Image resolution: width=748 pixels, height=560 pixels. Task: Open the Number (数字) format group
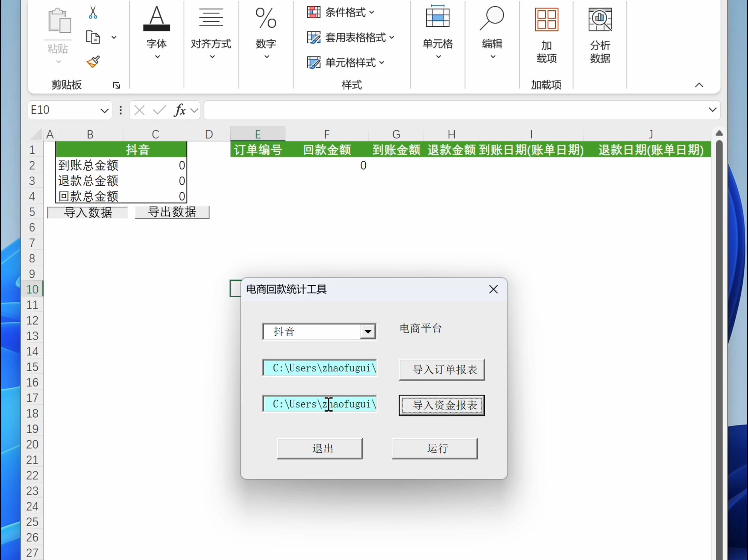(266, 33)
